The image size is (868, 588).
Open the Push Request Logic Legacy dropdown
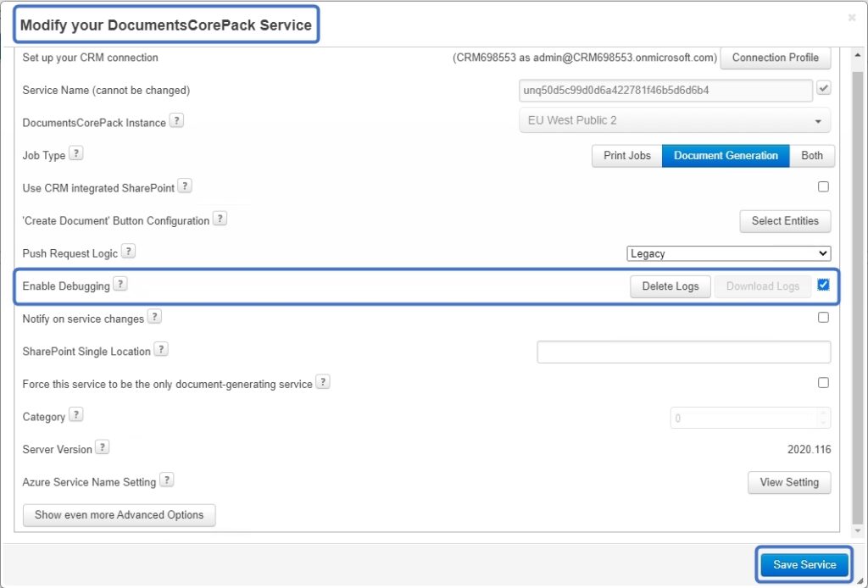[728, 253]
